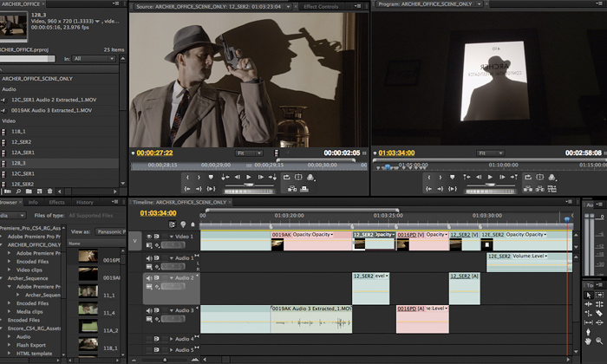Collapse the Video 1 track
Image resolution: width=607 pixels, height=364 pixels.
pyautogui.click(x=171, y=237)
